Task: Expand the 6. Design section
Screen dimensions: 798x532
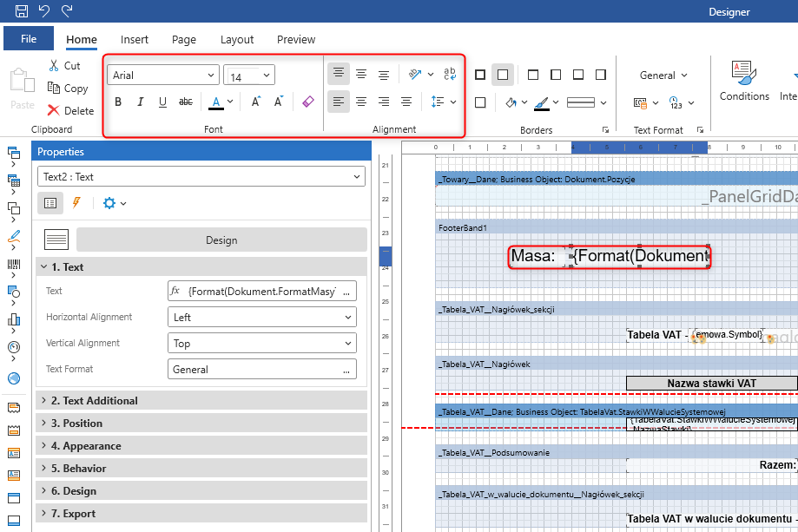Action: click(x=201, y=490)
